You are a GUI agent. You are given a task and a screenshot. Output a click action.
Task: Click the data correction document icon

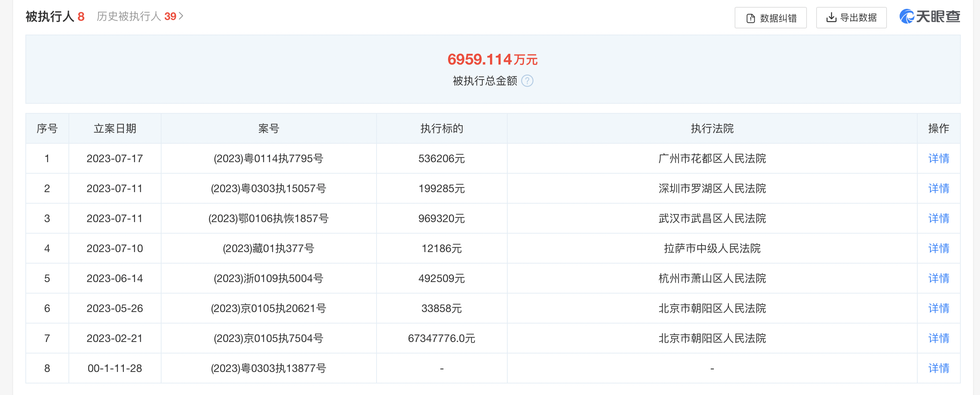pos(750,18)
